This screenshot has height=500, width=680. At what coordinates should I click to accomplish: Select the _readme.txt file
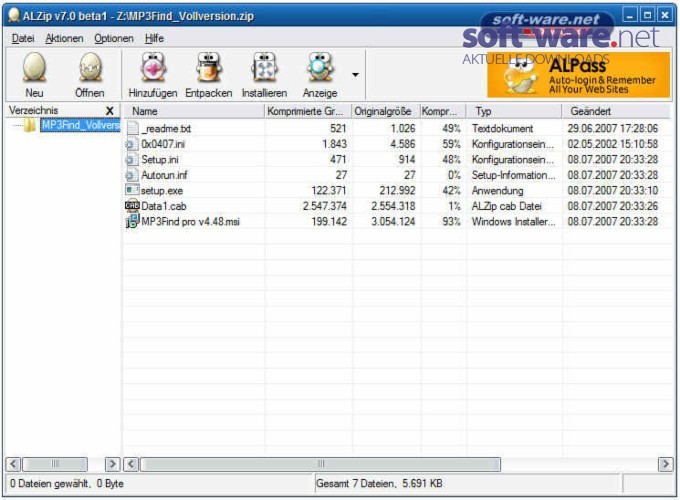click(x=166, y=128)
